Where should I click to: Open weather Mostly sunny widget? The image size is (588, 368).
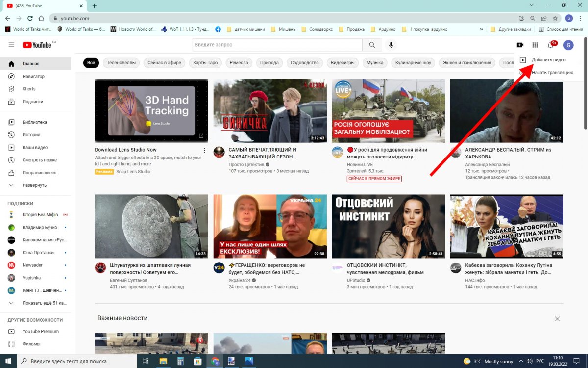(488, 361)
